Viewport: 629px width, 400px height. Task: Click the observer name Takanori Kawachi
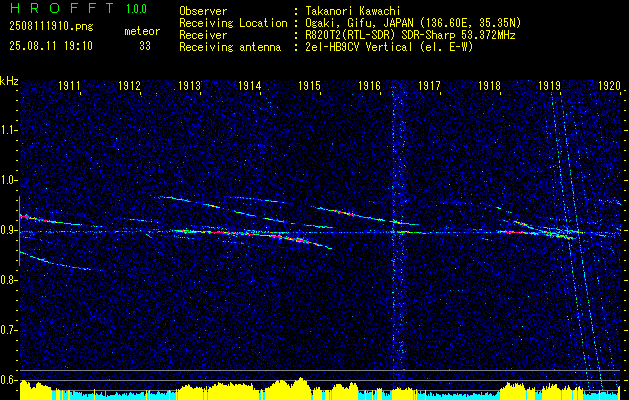(x=353, y=11)
